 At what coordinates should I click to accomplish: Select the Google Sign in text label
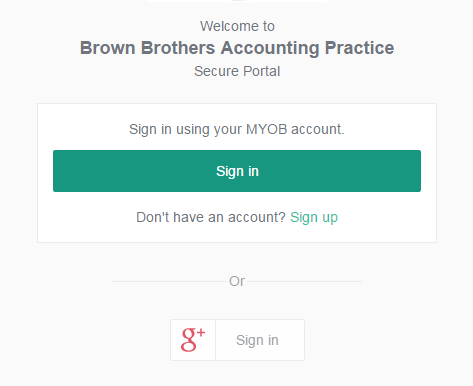tap(257, 340)
